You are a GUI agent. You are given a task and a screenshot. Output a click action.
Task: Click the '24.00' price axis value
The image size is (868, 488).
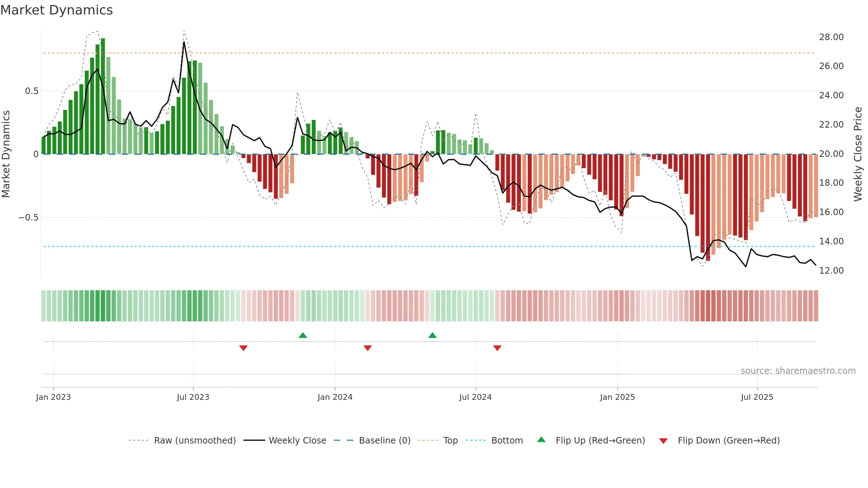831,95
